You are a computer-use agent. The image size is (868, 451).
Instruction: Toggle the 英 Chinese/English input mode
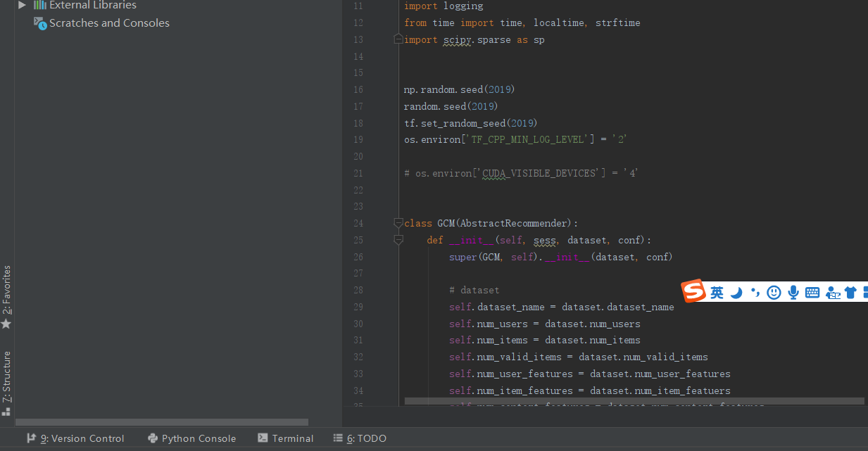tap(717, 293)
